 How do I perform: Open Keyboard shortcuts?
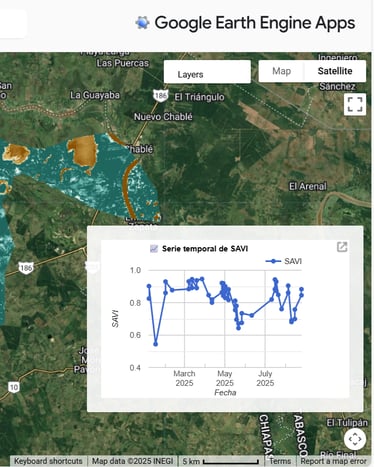coord(48,461)
